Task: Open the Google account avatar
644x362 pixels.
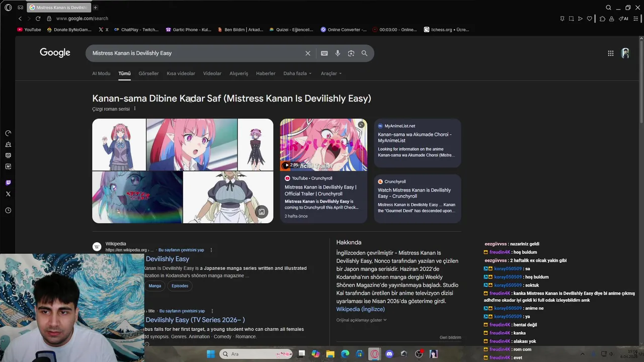Action: [625, 53]
